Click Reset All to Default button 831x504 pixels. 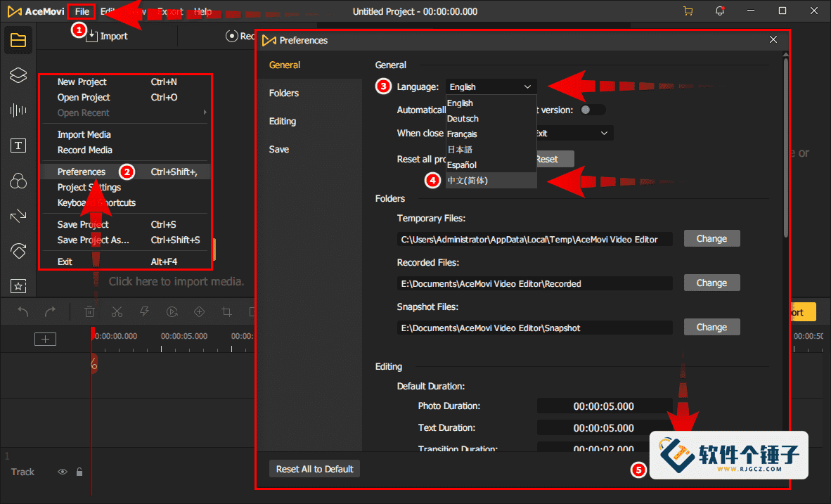314,469
